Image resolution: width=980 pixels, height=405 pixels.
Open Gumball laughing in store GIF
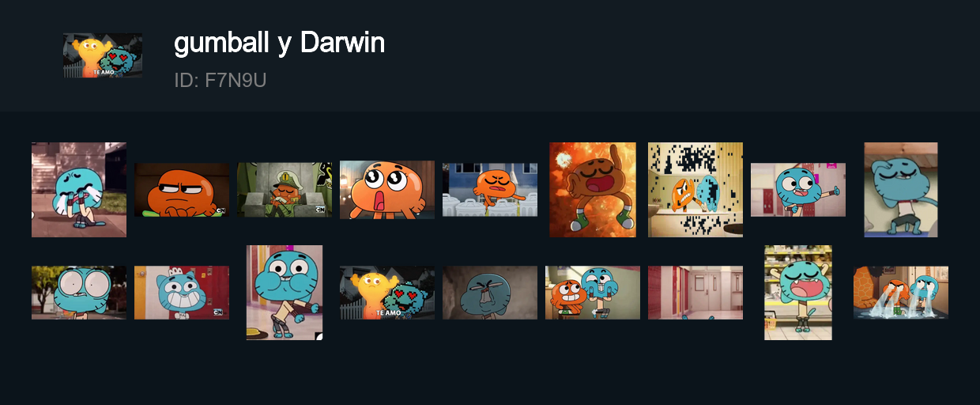click(x=798, y=293)
